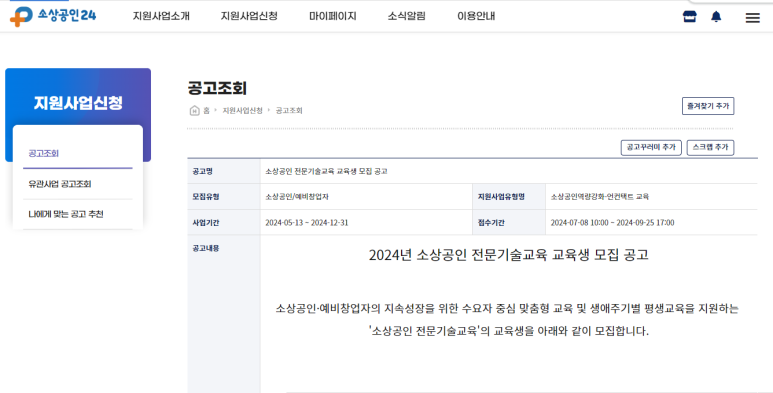The width and height of the screenshot is (773, 393).
Task: Select the 접수기간 label
Action: (x=491, y=223)
